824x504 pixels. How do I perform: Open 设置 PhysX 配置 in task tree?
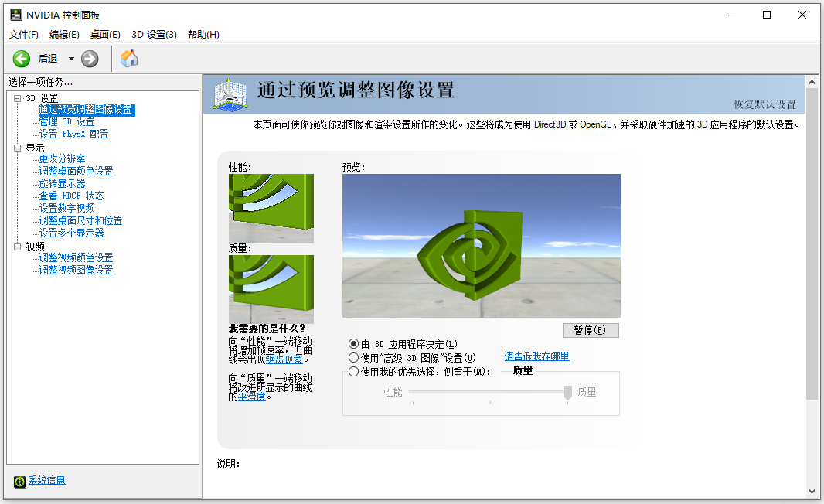click(x=73, y=134)
